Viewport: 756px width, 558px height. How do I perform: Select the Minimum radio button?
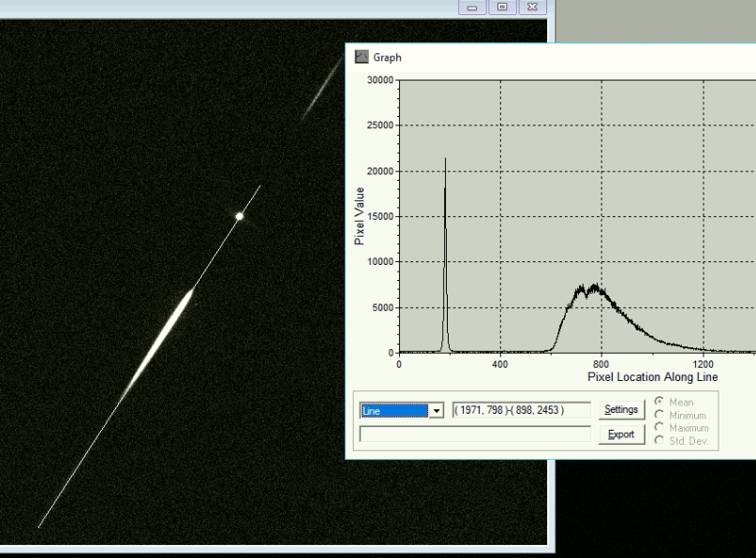(660, 415)
